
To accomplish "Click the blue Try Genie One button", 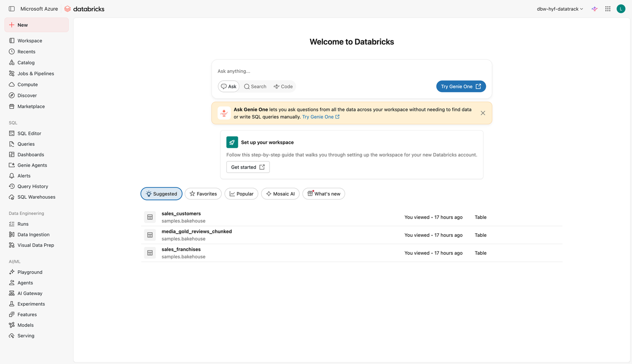I will coord(461,86).
